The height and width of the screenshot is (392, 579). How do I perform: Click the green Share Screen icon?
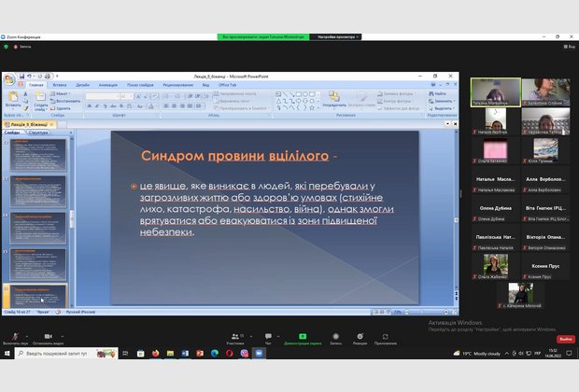(302, 337)
